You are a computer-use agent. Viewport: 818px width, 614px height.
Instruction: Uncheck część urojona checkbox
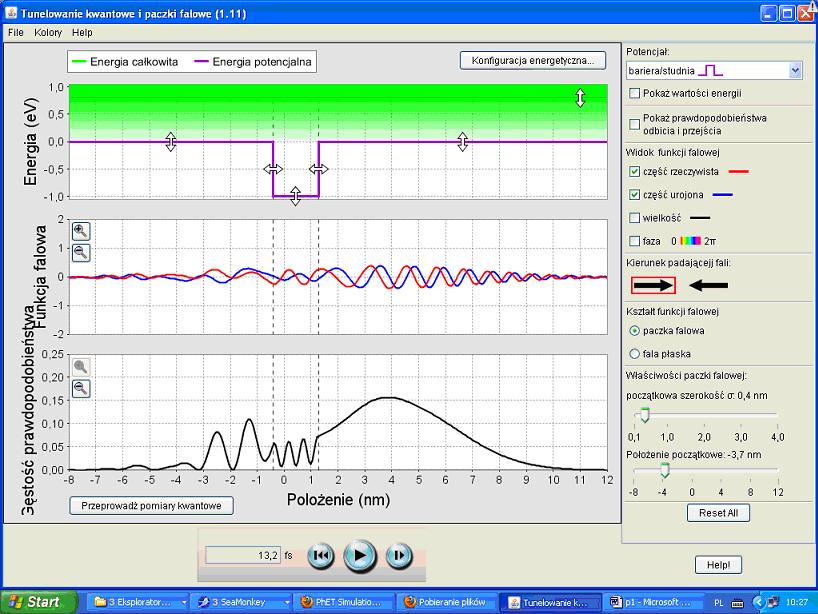point(634,195)
